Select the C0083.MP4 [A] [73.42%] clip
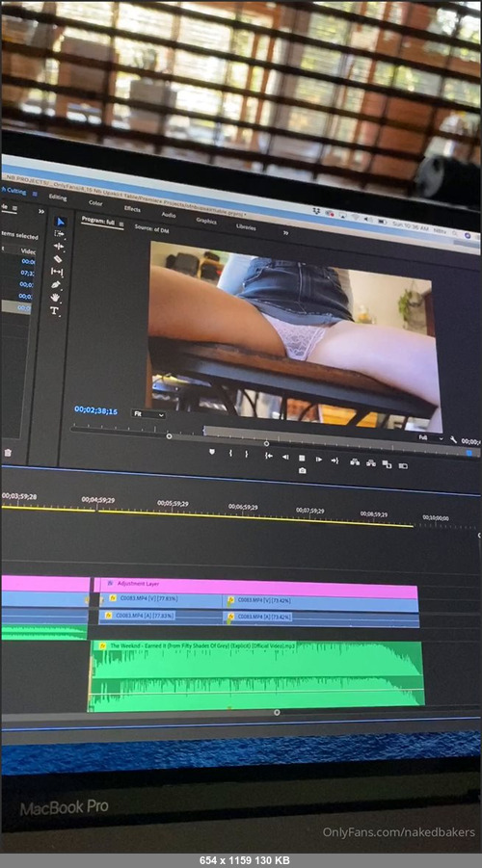Image resolution: width=482 pixels, height=868 pixels. tap(321, 619)
